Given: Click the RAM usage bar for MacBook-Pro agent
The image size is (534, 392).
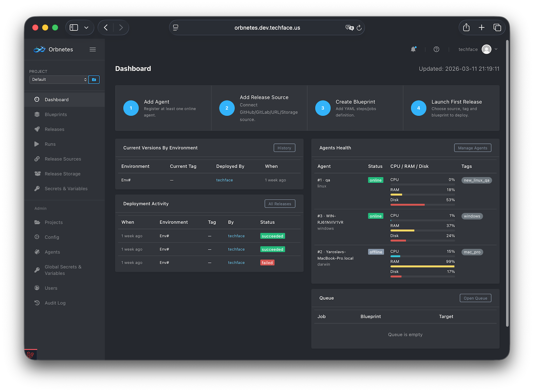Looking at the screenshot, I should tap(422, 266).
